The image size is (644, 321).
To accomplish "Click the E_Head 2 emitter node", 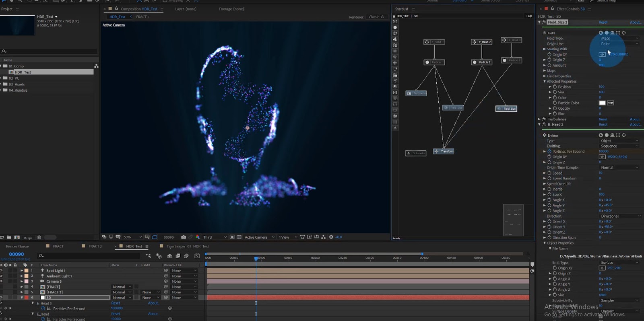I will click(x=481, y=42).
